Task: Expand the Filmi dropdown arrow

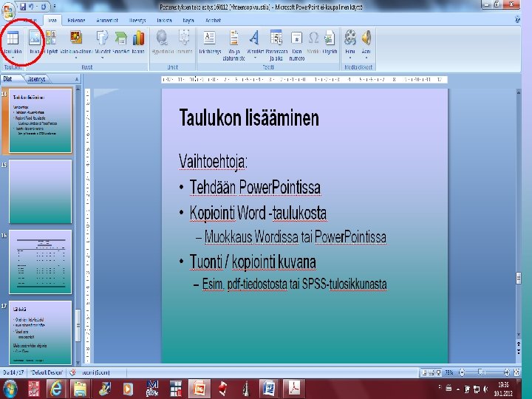Action: 350,58
